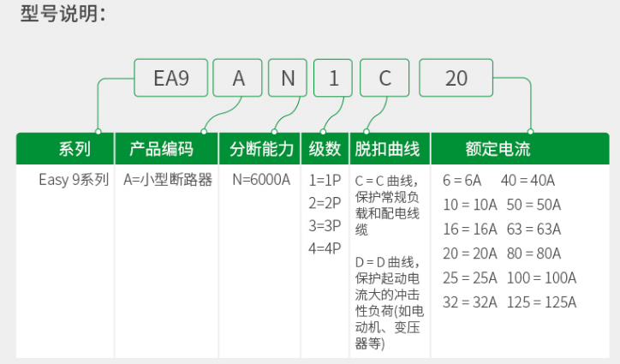Click the 16 = 16A value
The height and width of the screenshot is (364, 620).
[x=470, y=229]
